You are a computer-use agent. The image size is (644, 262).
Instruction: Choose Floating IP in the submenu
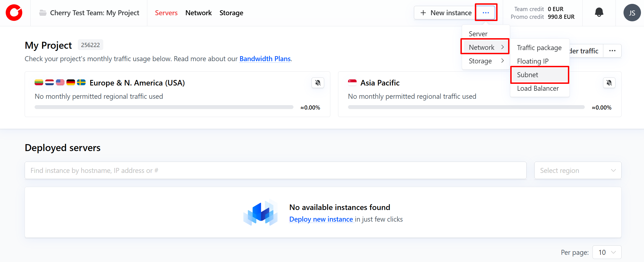point(533,61)
